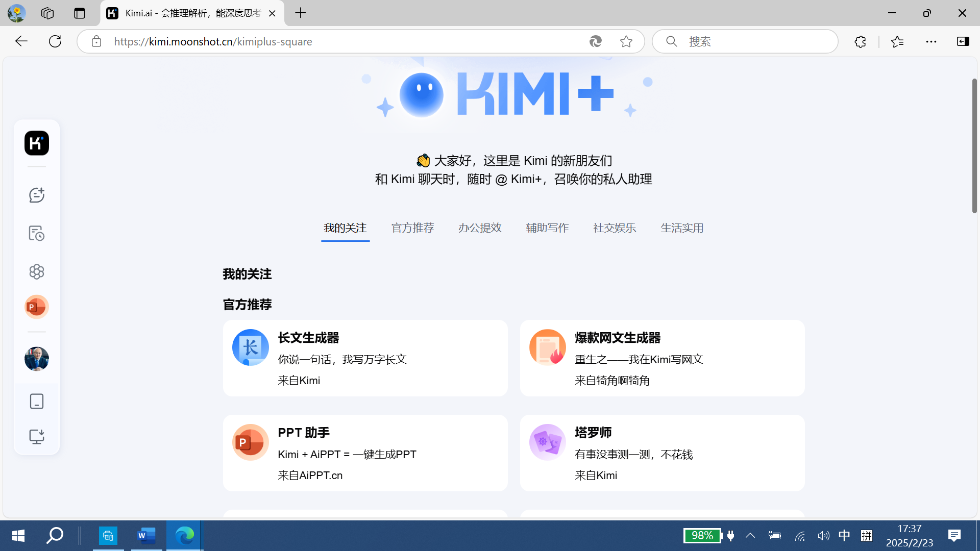Screen dimensions: 980x551
Task: Click the 爆款网文生成器 orange icon
Action: [548, 347]
